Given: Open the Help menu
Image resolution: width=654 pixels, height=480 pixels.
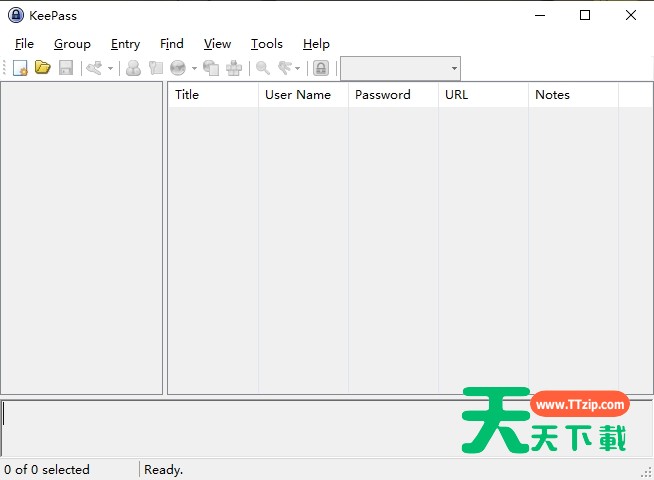Looking at the screenshot, I should coord(316,44).
